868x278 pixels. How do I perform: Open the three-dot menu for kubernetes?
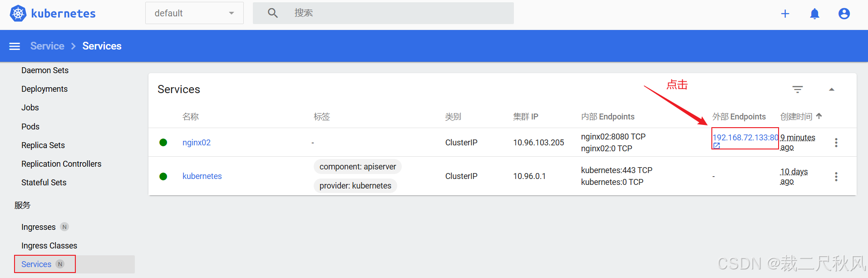(836, 177)
